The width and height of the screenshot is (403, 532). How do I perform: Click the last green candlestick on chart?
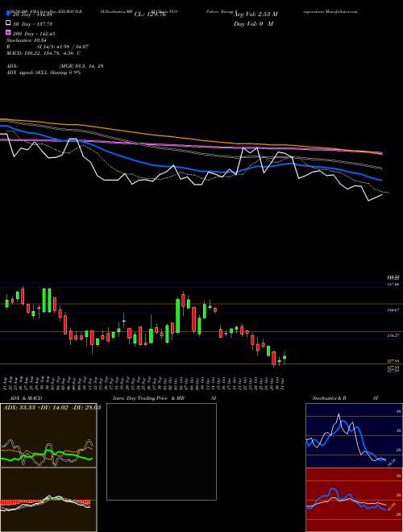[285, 357]
